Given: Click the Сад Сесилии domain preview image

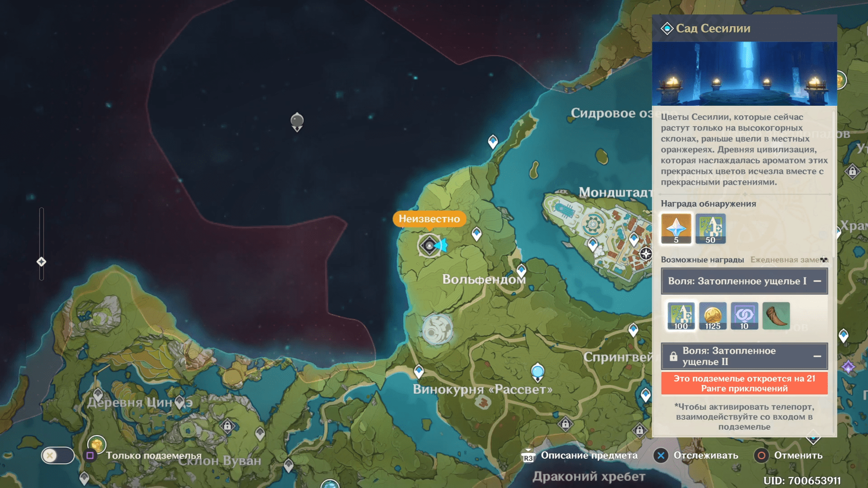Looking at the screenshot, I should click(744, 74).
